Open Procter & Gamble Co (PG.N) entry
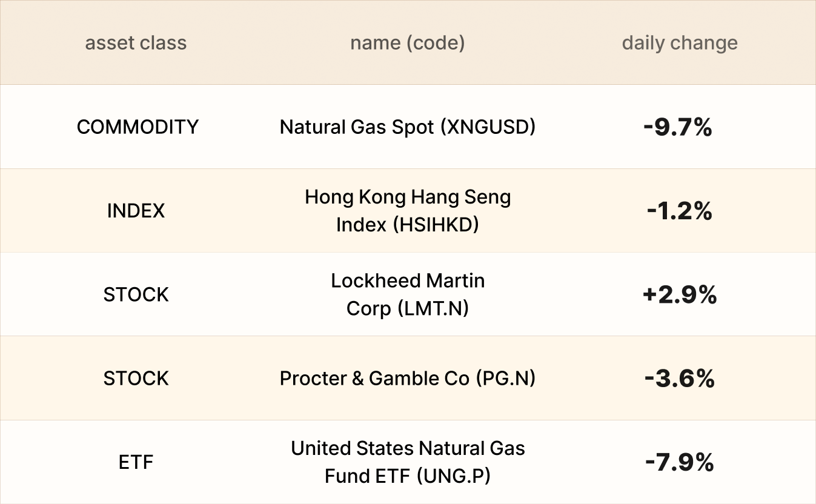816x504 pixels. (x=407, y=378)
